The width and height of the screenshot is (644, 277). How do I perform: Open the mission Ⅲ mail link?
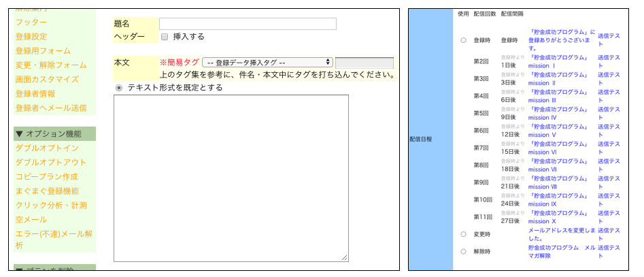coord(558,96)
